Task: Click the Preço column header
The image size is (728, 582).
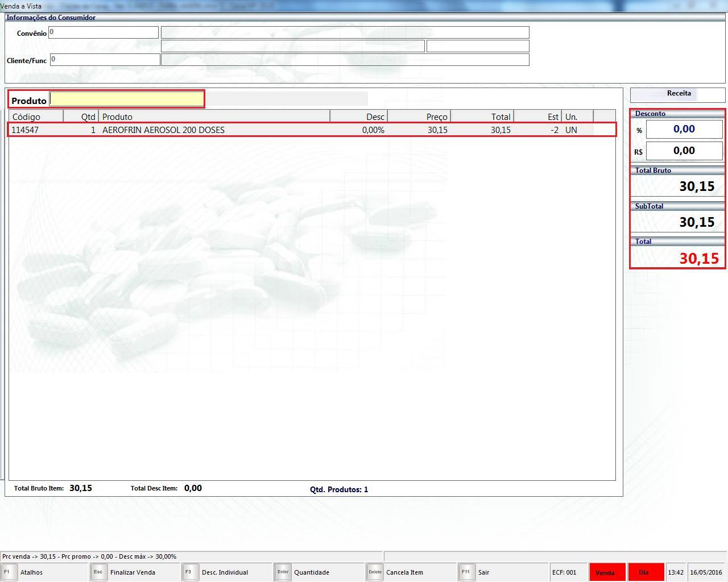Action: click(419, 117)
